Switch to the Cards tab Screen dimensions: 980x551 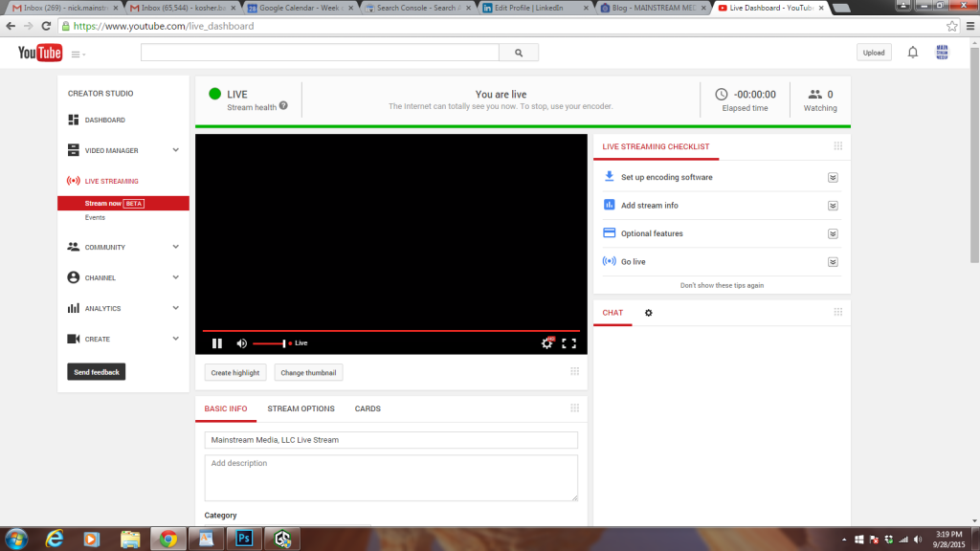point(367,408)
